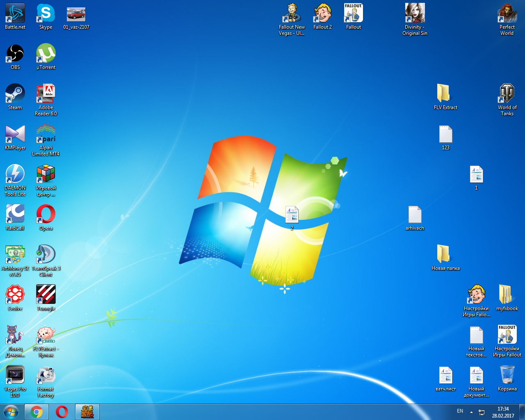Click the ватчлист document

pos(446,379)
